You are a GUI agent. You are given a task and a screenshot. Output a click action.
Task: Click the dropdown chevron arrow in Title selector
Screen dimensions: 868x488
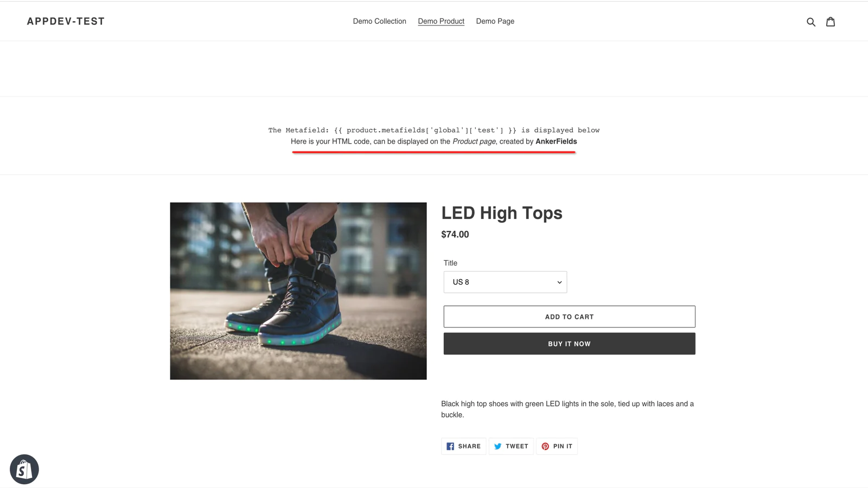(x=559, y=282)
